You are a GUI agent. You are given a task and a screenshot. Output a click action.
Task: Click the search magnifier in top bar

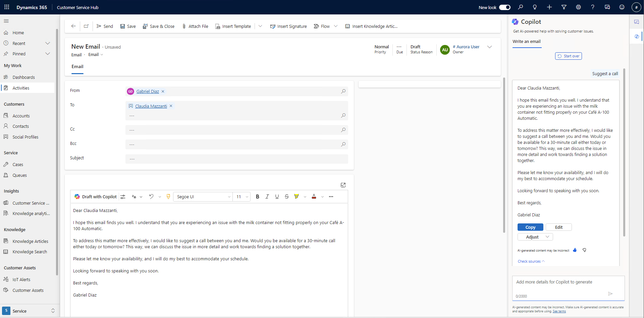coord(521,7)
